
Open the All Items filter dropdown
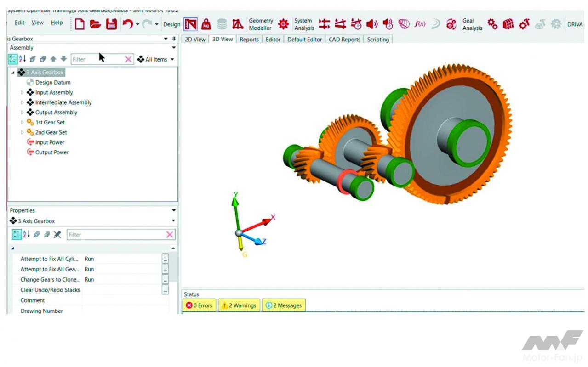[156, 59]
